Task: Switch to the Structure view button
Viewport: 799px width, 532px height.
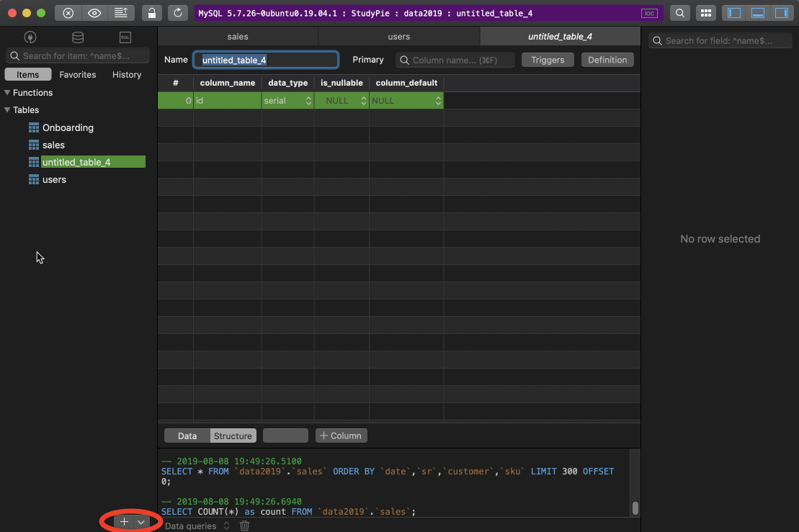Action: click(x=233, y=436)
